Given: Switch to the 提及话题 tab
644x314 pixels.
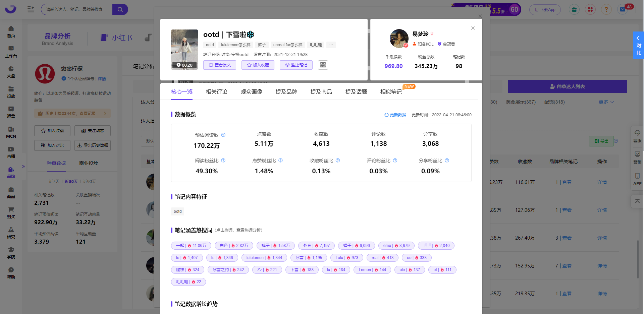Looking at the screenshot, I should click(356, 91).
